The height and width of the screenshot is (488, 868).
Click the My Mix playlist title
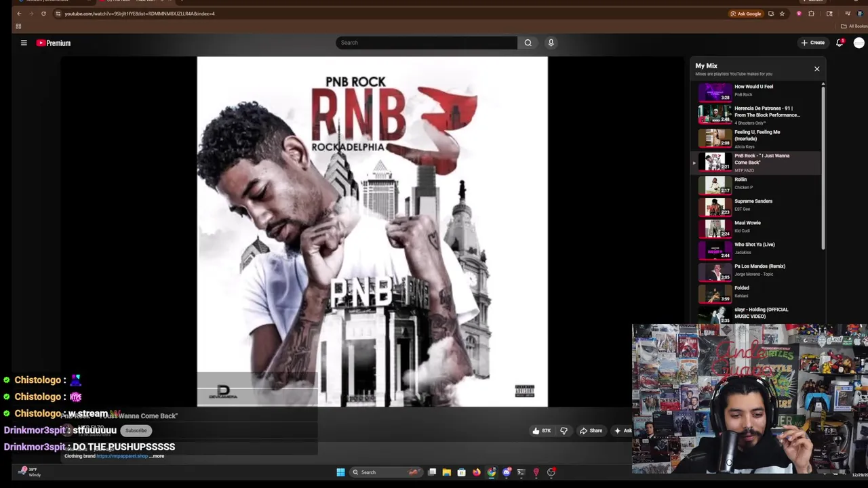coord(706,66)
